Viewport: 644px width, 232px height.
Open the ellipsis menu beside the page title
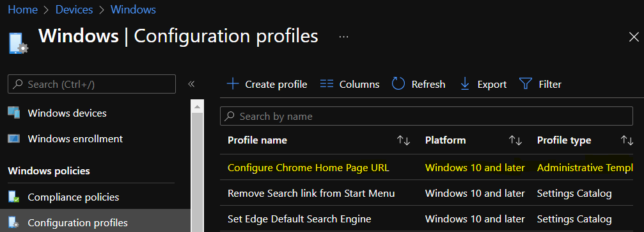tap(344, 37)
